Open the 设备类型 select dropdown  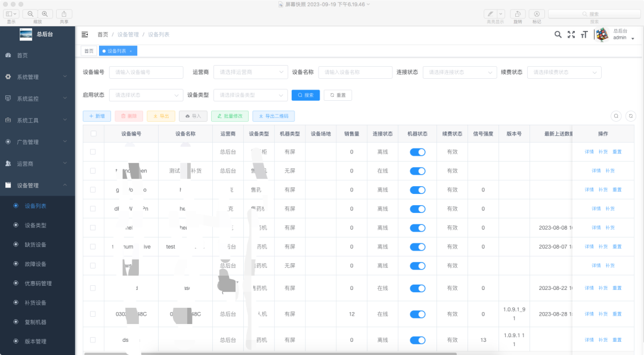click(250, 95)
